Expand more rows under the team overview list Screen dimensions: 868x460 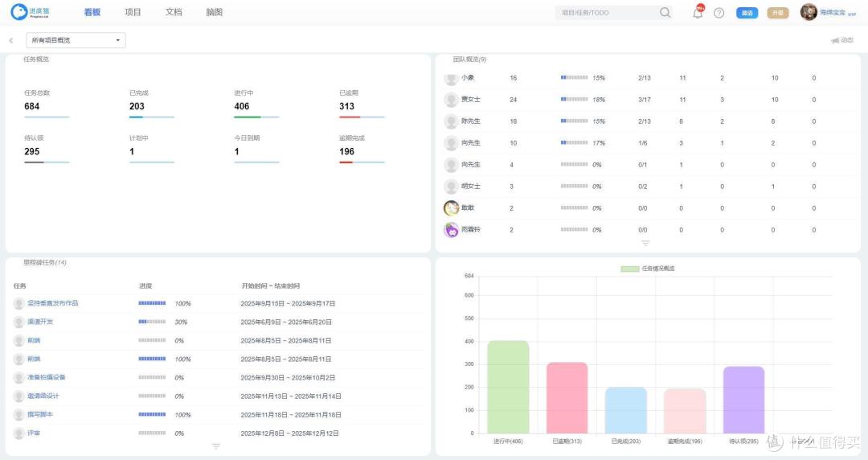(x=645, y=243)
